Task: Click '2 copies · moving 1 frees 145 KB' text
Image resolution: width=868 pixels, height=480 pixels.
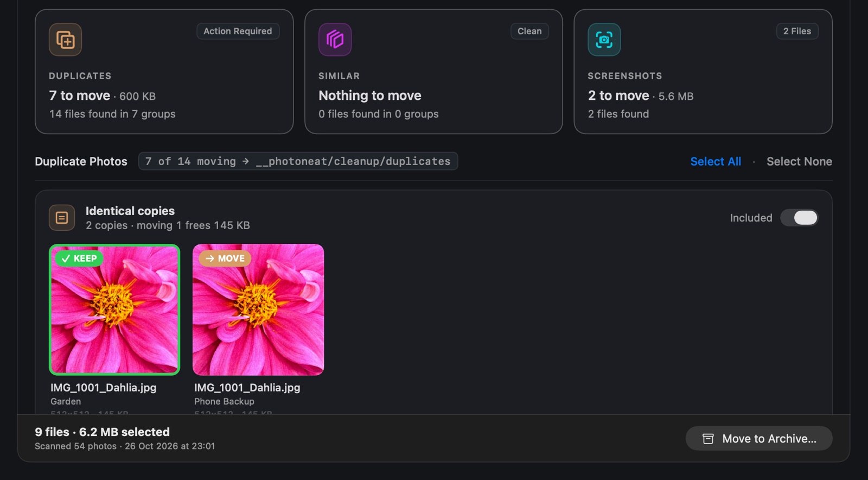Action: pos(168,225)
